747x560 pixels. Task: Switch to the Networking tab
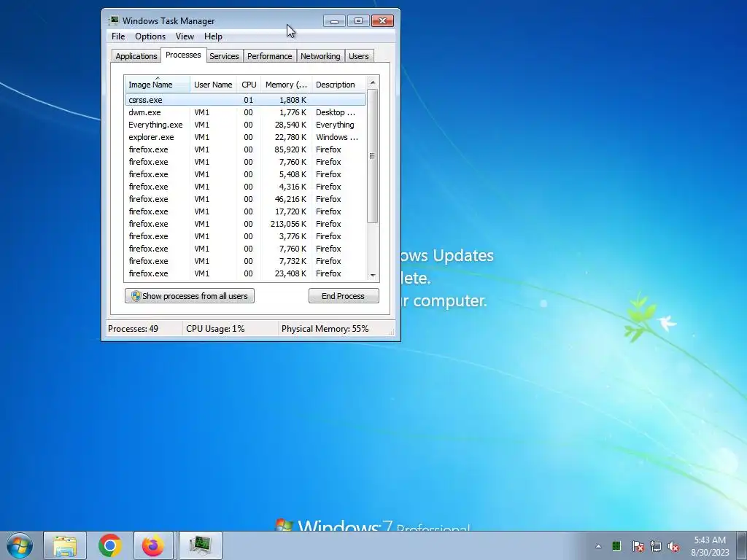[321, 56]
